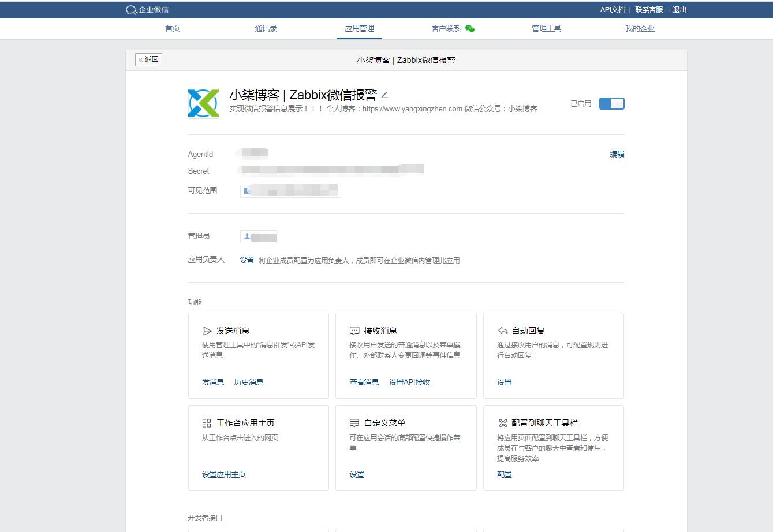Open the API文档 link
773x532 pixels.
(613, 10)
